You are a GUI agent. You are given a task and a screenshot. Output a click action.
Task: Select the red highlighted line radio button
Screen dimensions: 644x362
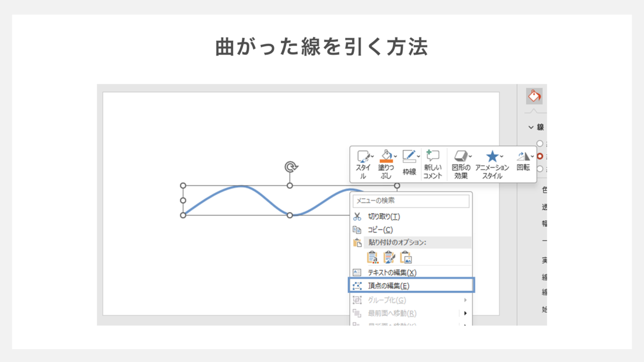pyautogui.click(x=540, y=156)
